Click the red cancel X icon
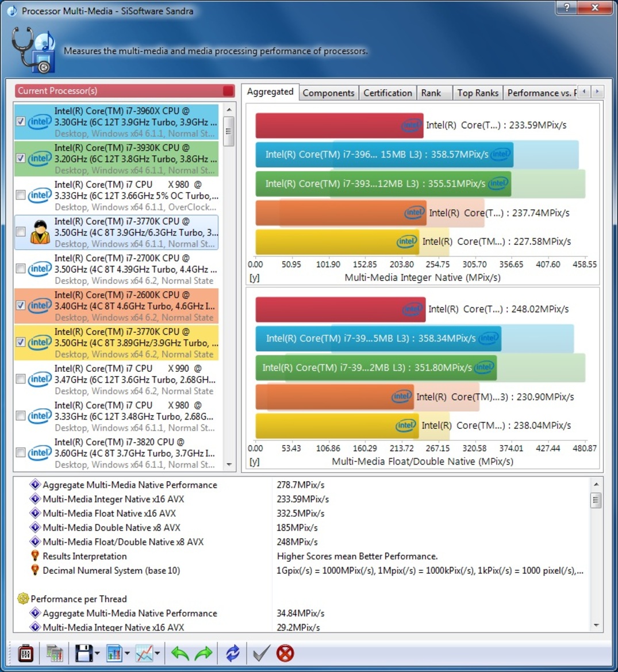This screenshot has width=618, height=672. [x=285, y=653]
